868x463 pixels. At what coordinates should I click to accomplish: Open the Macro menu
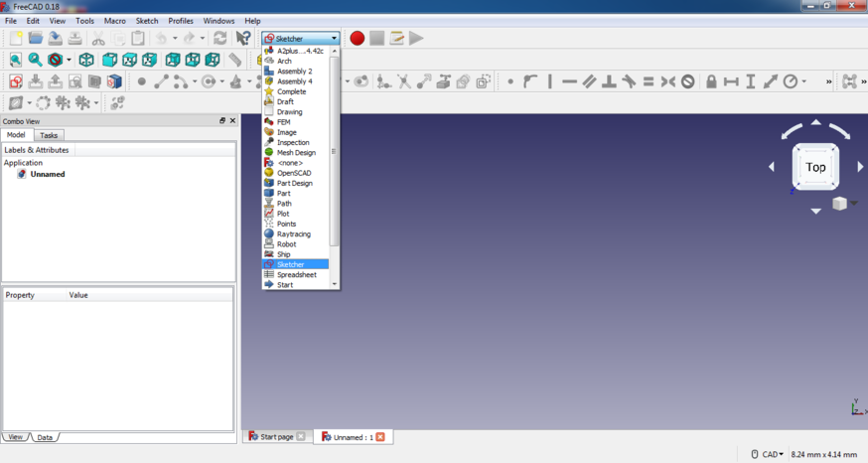coord(115,21)
